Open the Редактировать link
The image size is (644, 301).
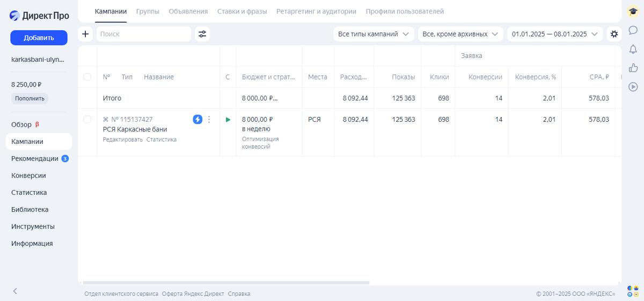pos(123,140)
